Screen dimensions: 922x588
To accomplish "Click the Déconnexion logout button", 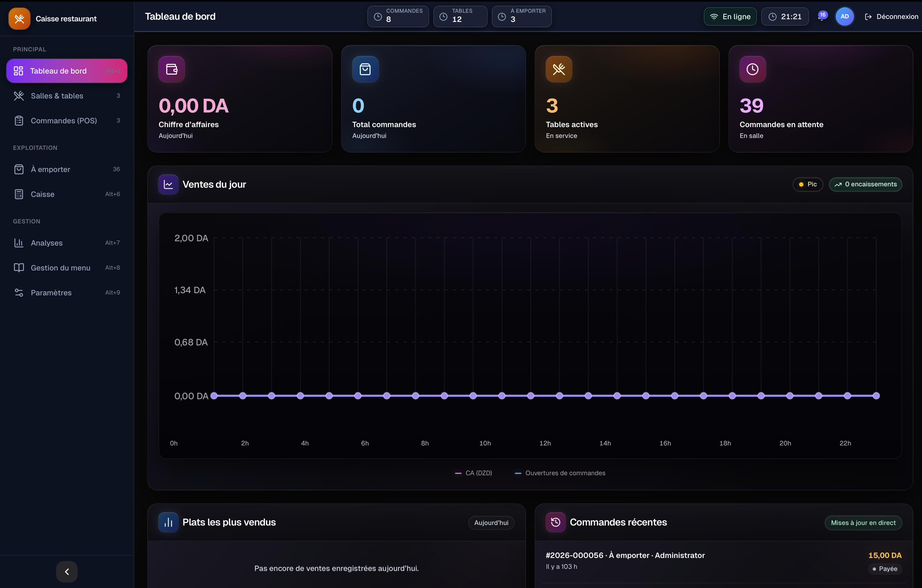I will click(891, 16).
